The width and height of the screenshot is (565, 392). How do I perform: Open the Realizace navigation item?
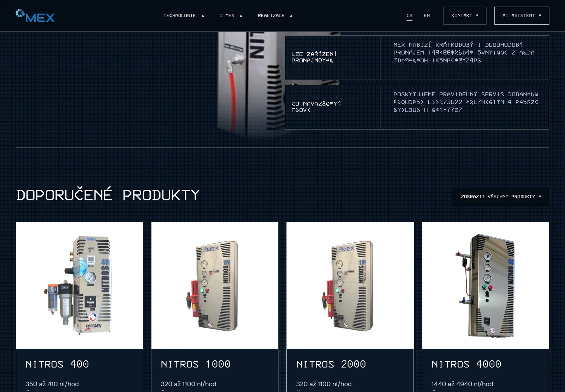[x=271, y=16]
